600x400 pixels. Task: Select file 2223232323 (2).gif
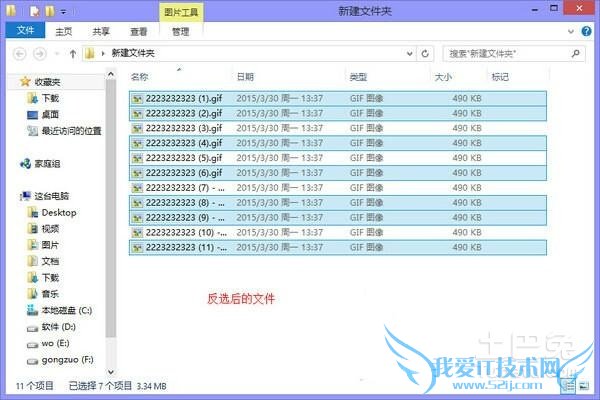[x=338, y=113]
